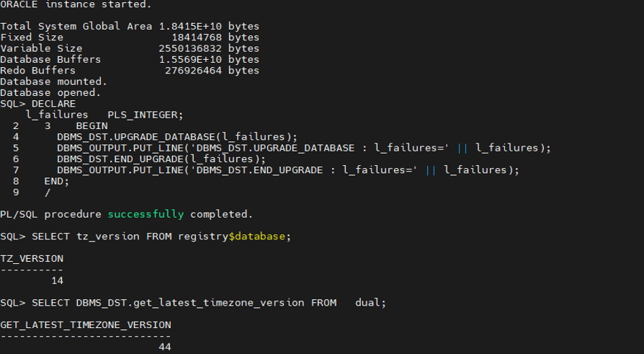Click the 'Database opened.' message
Screen dimensions: 644x354
pyautogui.click(x=50, y=93)
